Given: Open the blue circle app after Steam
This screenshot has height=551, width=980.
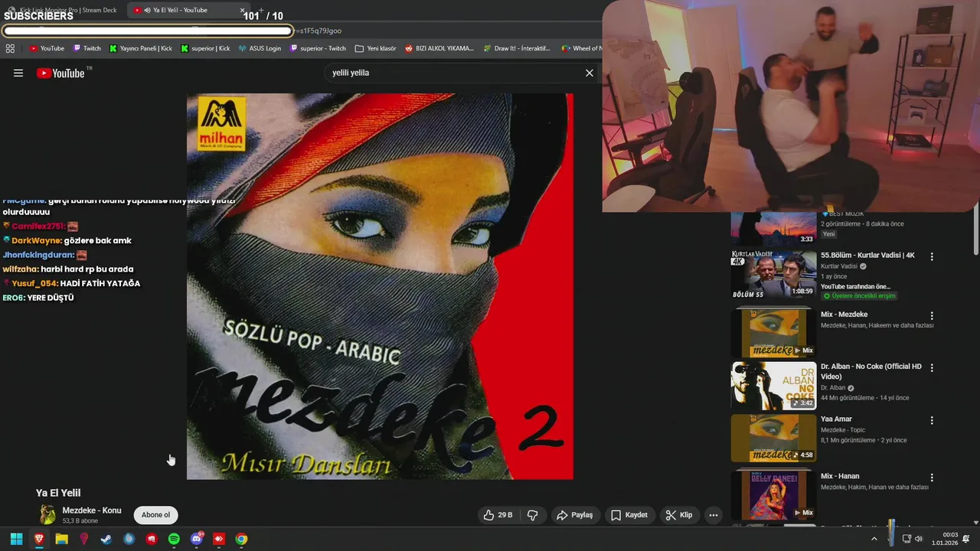Looking at the screenshot, I should point(129,539).
